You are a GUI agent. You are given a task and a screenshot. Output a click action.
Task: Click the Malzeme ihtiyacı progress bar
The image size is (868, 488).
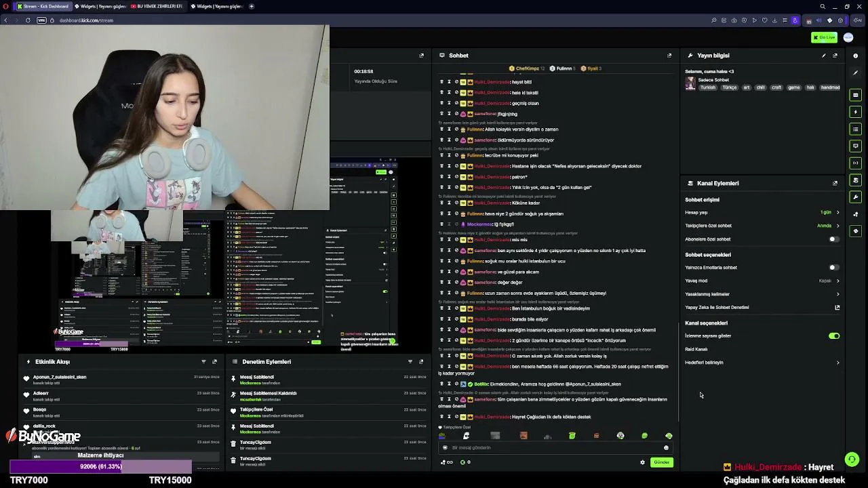tap(100, 466)
